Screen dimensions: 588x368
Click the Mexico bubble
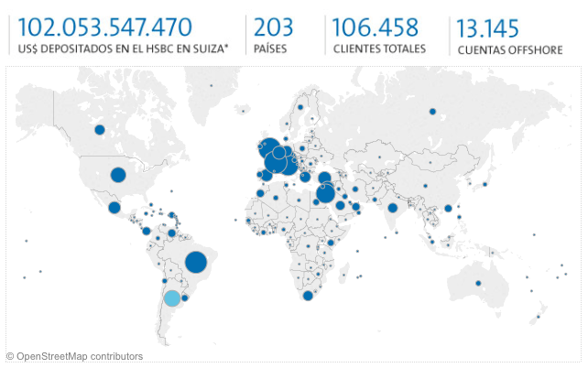[114, 207]
